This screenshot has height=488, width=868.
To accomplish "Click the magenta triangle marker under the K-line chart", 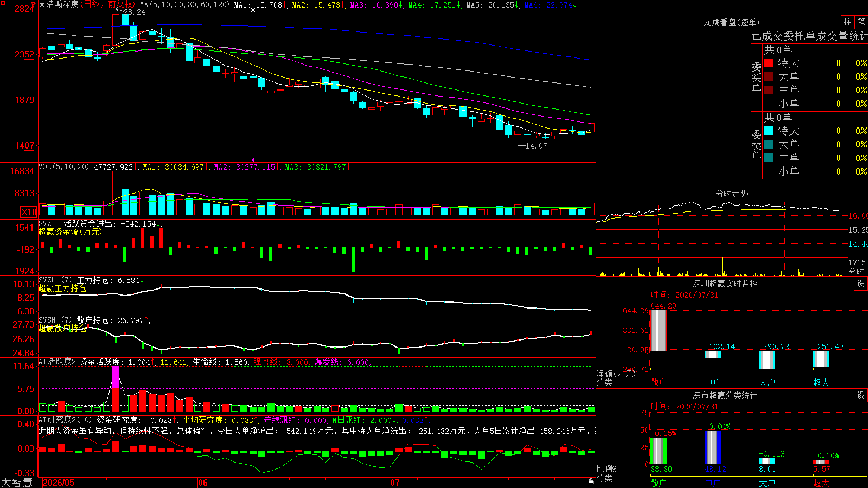I will pos(252,160).
